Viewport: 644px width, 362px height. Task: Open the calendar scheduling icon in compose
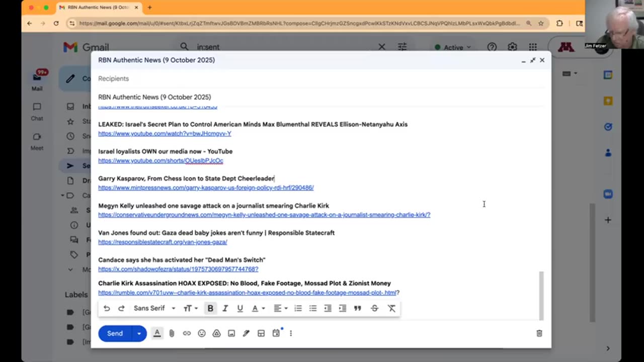(x=276, y=333)
